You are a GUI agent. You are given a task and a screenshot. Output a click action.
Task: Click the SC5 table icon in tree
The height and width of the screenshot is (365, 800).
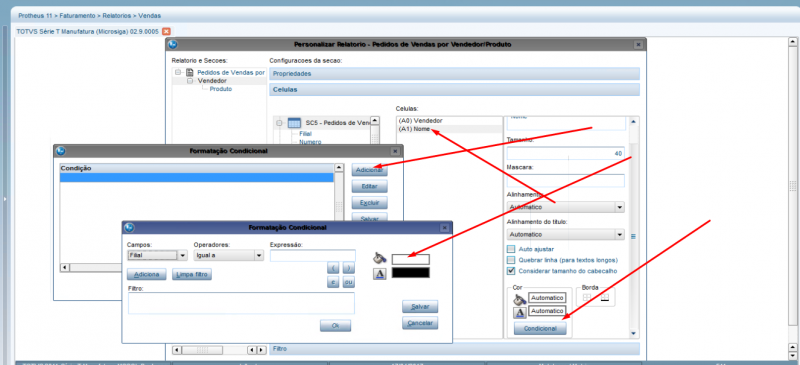[294, 123]
